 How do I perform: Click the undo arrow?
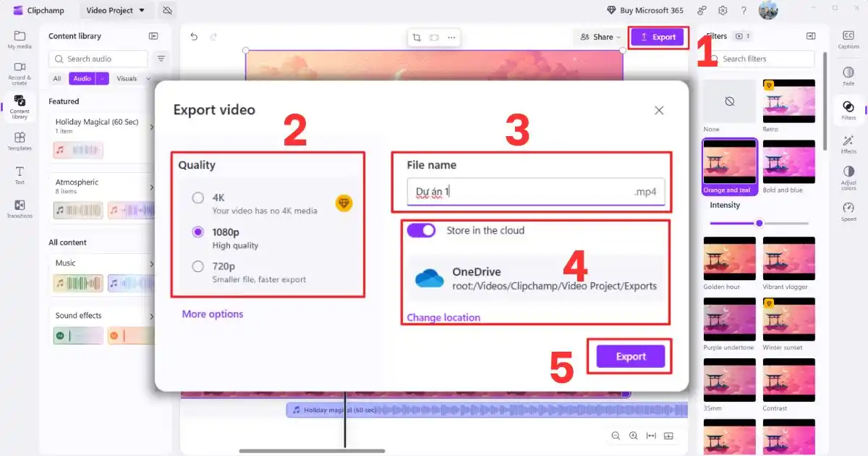(194, 37)
